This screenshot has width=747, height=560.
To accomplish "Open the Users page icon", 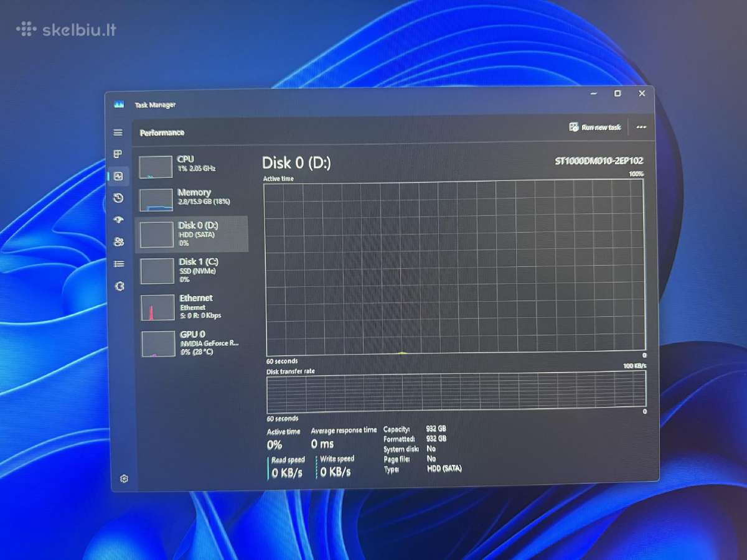I will [x=119, y=241].
